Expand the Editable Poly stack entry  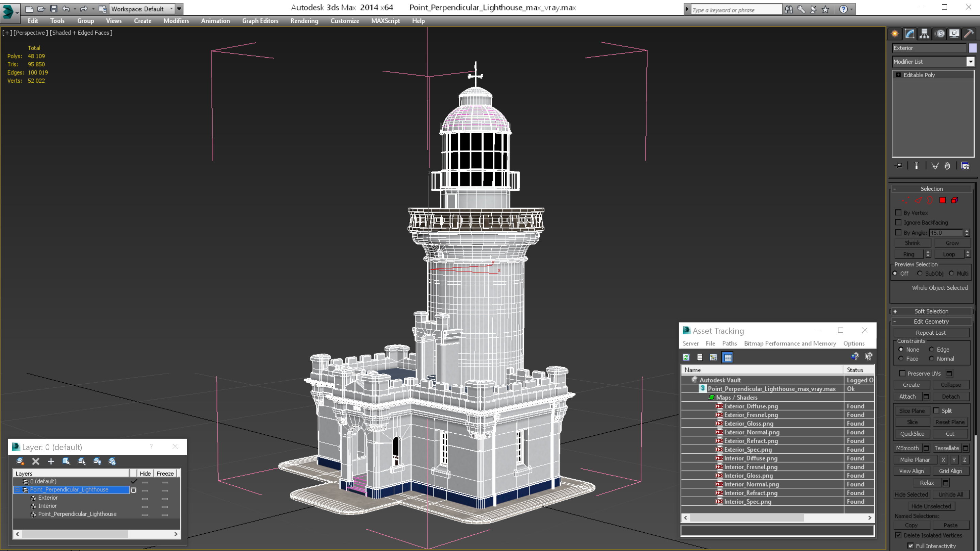(898, 75)
